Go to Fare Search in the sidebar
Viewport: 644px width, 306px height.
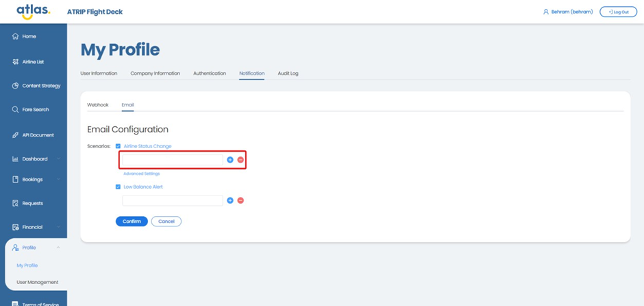point(35,110)
